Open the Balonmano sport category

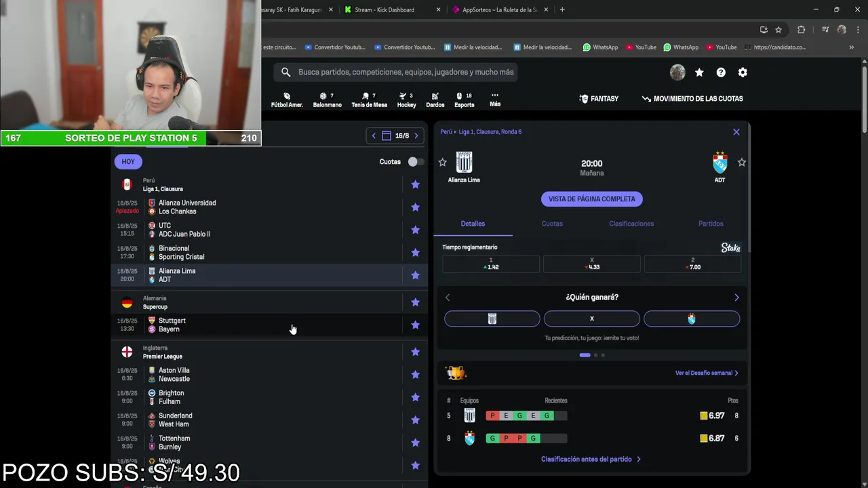coord(327,100)
